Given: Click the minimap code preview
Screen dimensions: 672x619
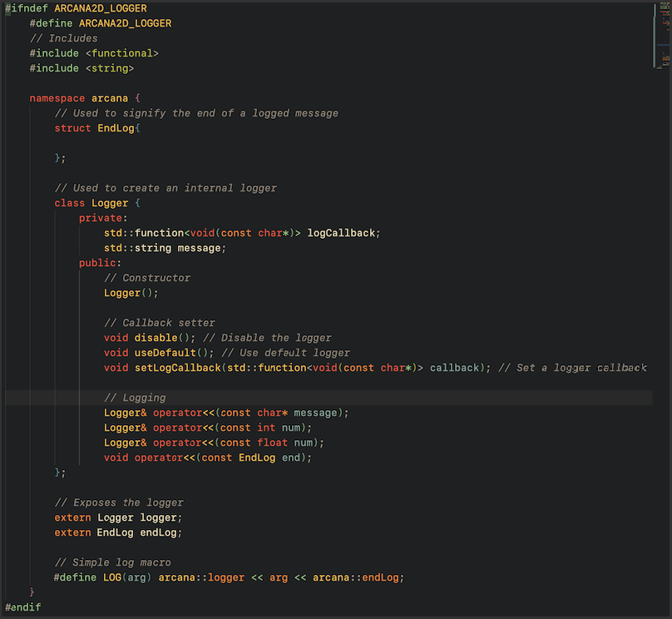Looking at the screenshot, I should [x=663, y=37].
